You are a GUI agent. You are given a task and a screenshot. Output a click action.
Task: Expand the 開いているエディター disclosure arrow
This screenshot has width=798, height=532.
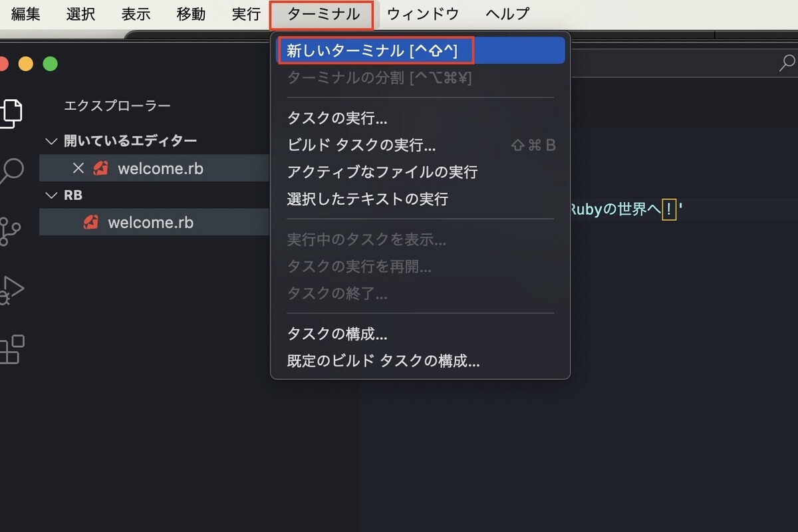[x=51, y=140]
